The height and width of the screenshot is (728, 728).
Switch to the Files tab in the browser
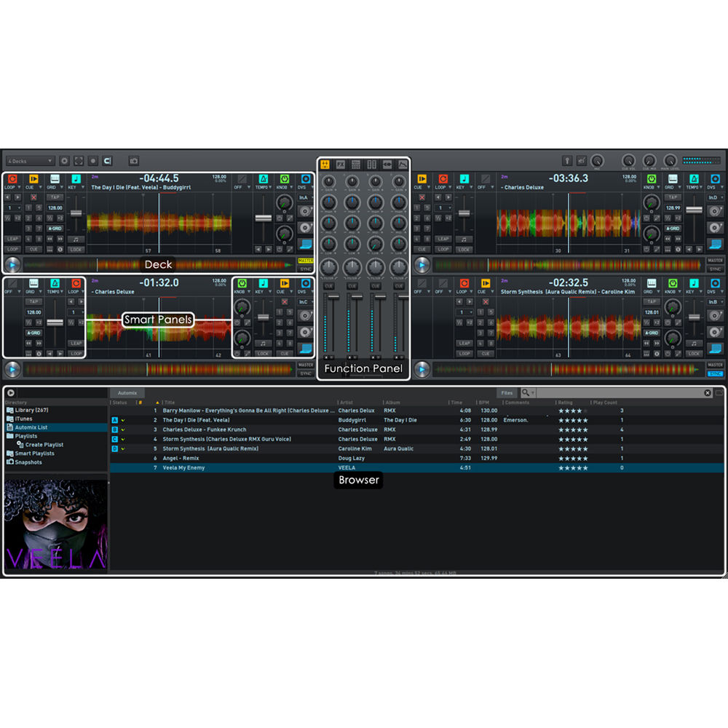[x=507, y=392]
